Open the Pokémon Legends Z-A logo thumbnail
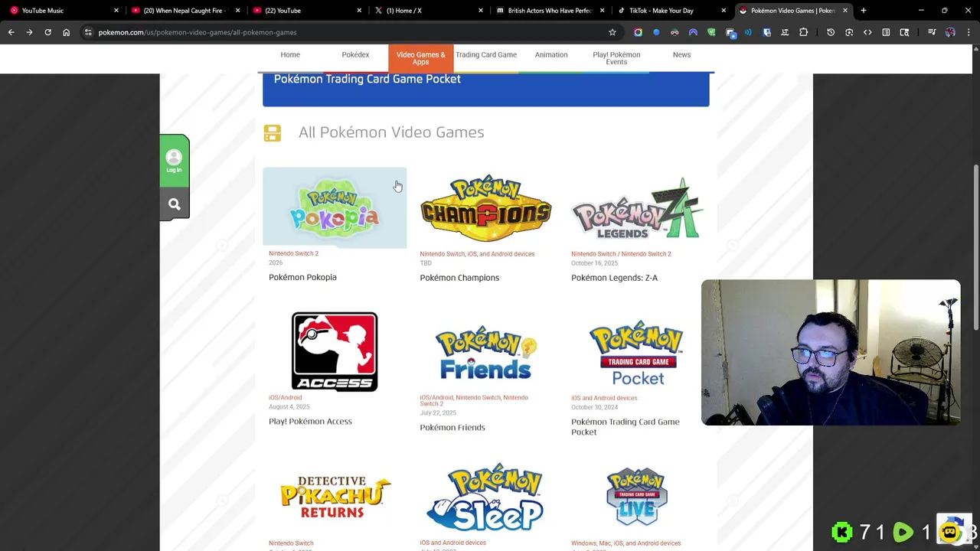The height and width of the screenshot is (551, 980). click(x=637, y=208)
